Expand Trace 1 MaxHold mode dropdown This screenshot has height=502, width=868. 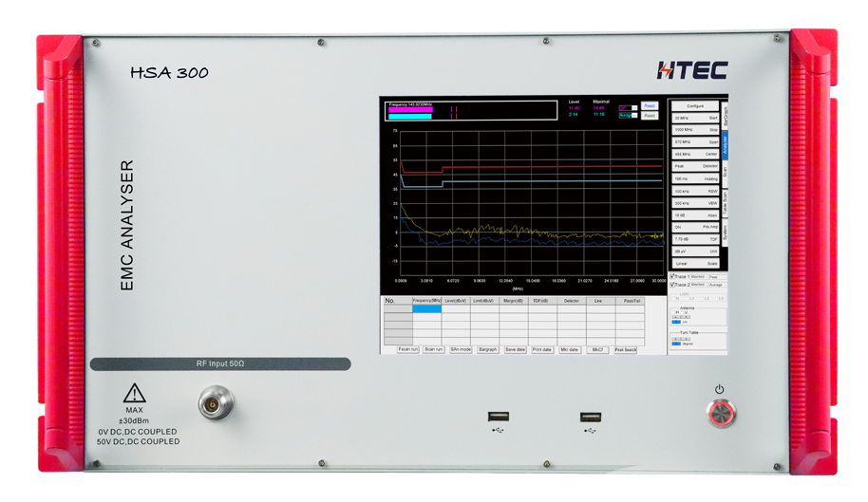tap(697, 277)
